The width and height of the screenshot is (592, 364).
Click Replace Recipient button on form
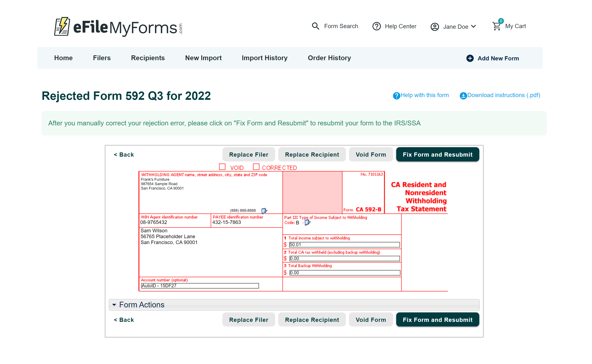click(x=312, y=155)
